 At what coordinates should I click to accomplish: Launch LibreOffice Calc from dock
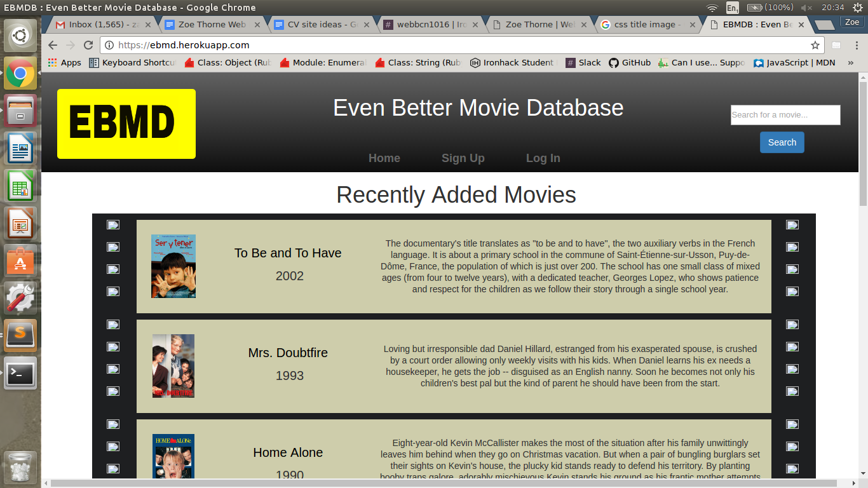[x=20, y=186]
